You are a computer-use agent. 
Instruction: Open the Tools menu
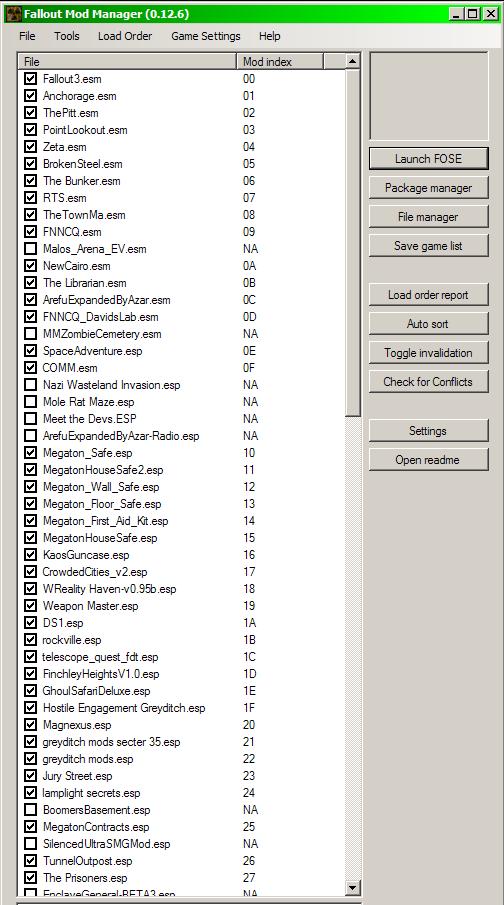pos(67,36)
